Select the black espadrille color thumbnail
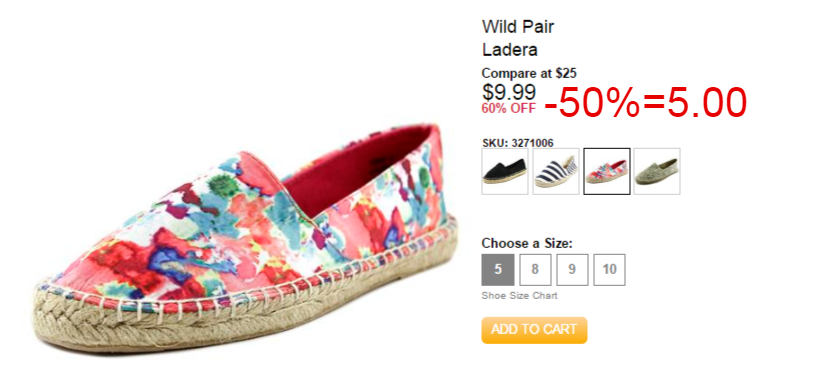 pos(505,171)
